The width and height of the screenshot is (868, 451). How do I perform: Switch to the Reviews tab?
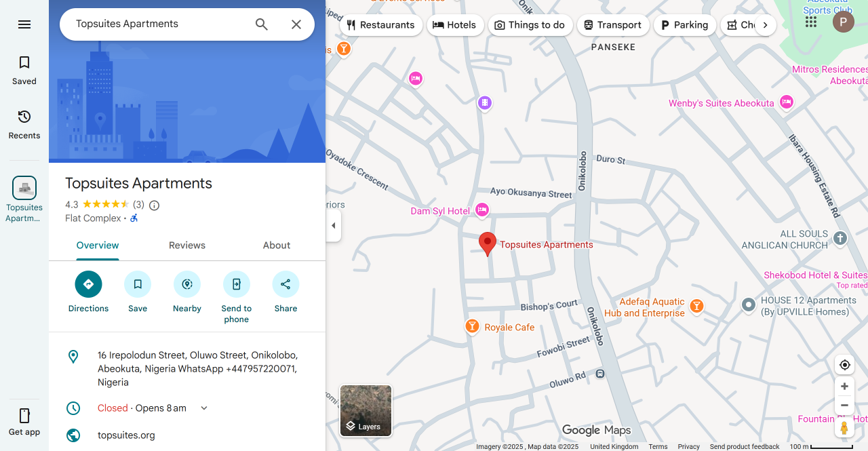point(187,246)
